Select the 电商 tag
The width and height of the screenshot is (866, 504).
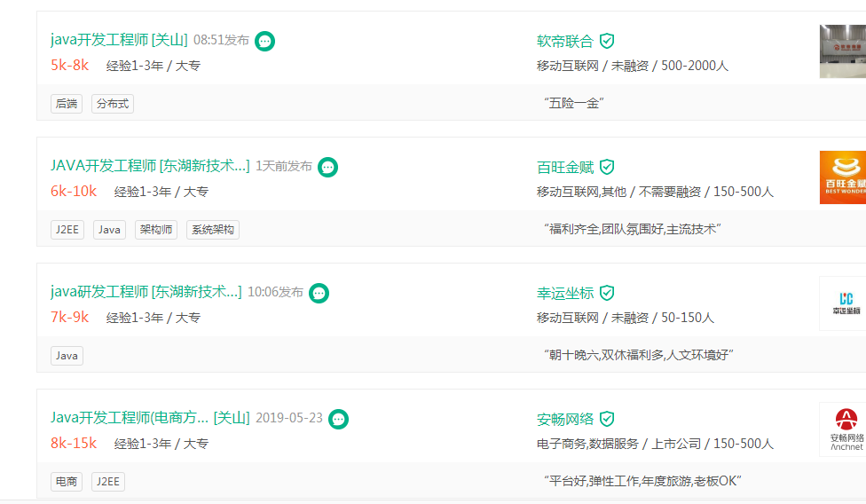[x=67, y=481]
